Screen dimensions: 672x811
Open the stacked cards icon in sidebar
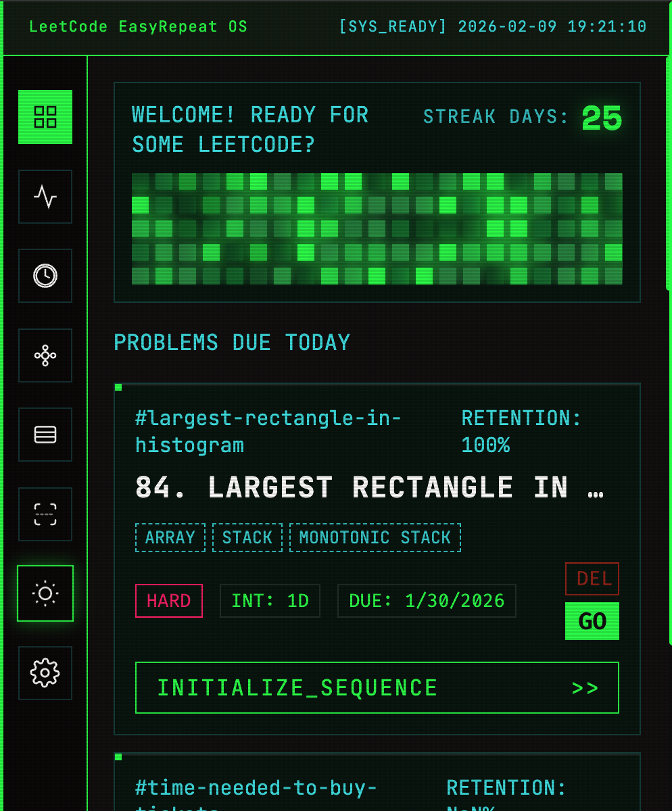click(x=45, y=435)
